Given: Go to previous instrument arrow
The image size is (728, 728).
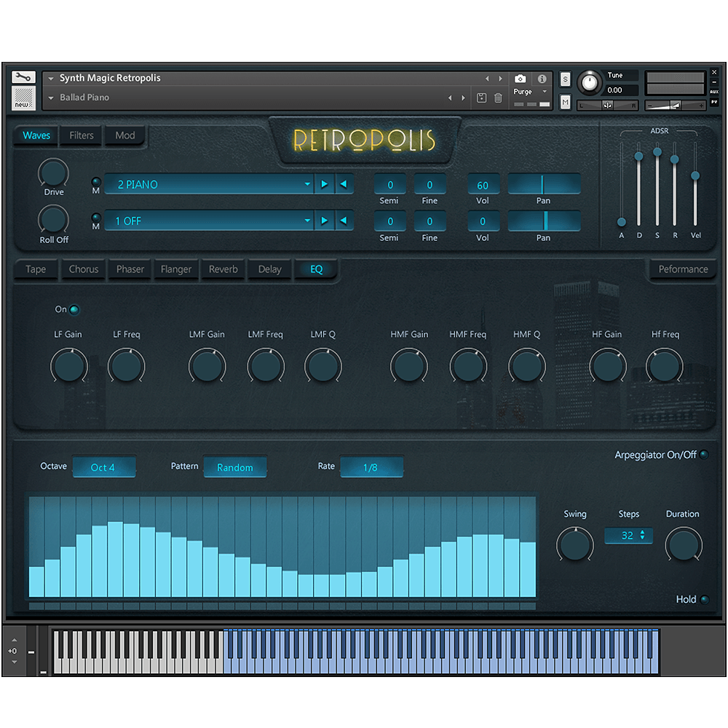Looking at the screenshot, I should point(487,79).
